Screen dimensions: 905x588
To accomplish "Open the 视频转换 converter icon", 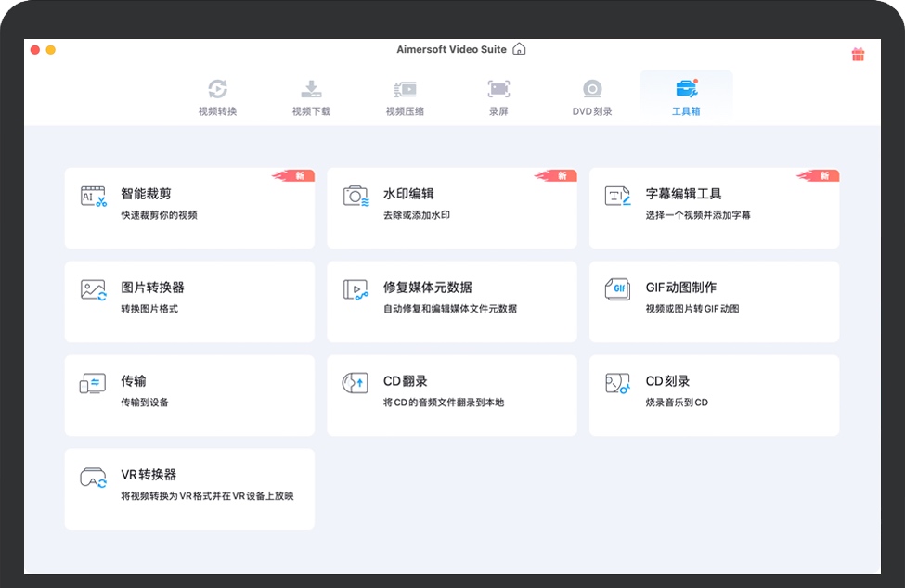I will (217, 89).
